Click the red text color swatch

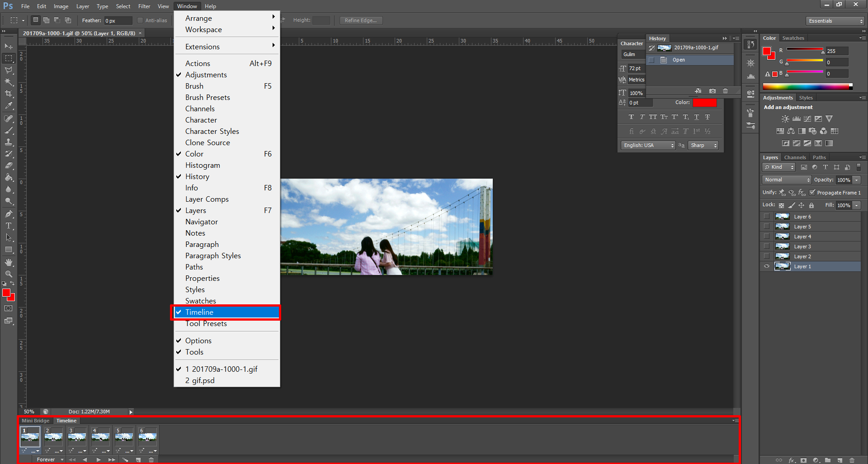[x=704, y=103]
